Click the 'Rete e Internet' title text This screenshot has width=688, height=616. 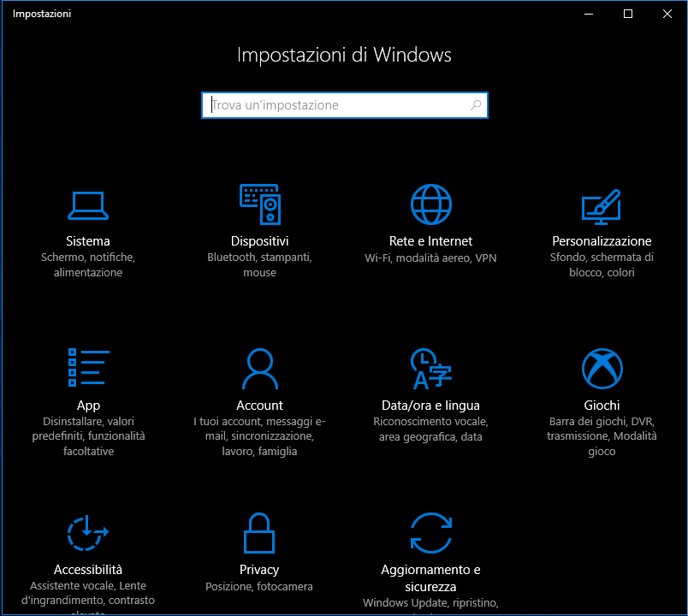tap(431, 241)
